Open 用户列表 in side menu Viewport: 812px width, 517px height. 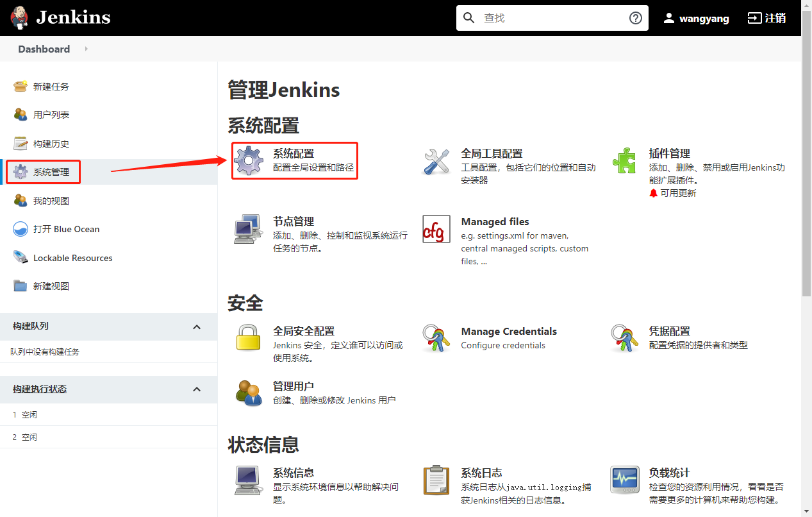pos(51,115)
